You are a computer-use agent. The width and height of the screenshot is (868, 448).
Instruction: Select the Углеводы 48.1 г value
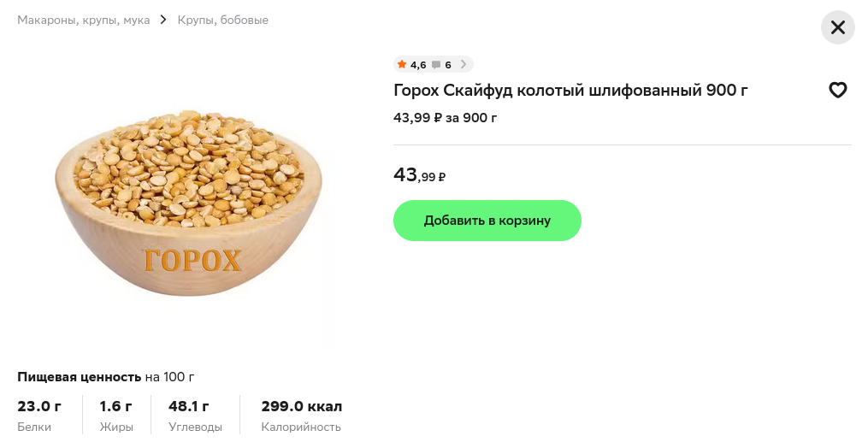coord(189,406)
